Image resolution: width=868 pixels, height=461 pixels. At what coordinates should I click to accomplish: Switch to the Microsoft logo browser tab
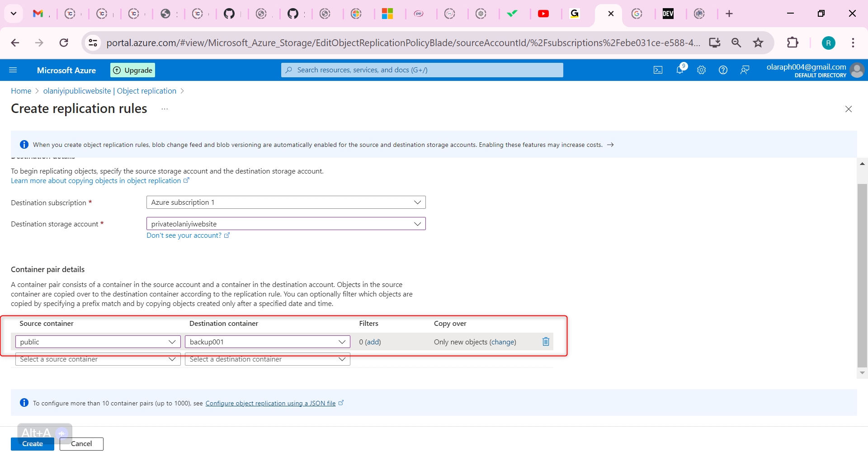[387, 14]
